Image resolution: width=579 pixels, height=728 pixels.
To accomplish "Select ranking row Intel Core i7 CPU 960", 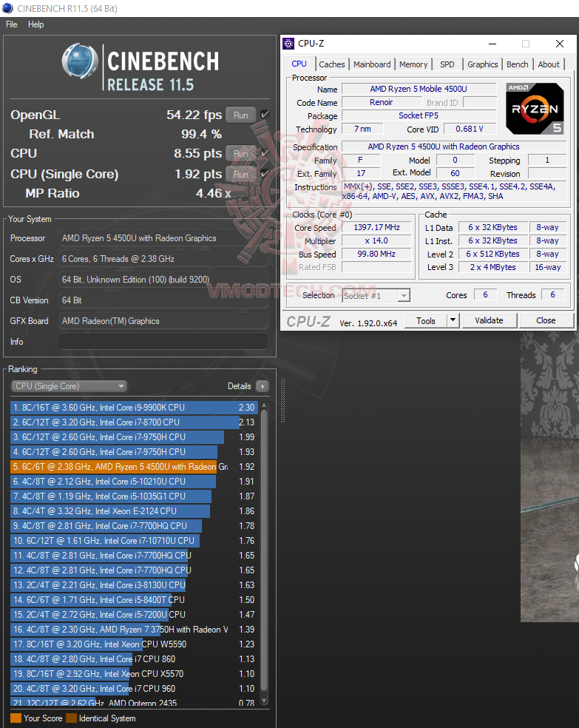I will point(134,689).
